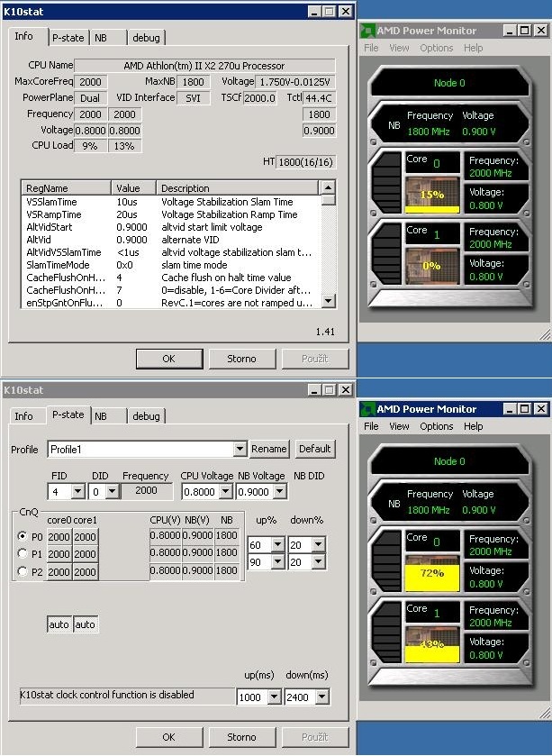Screen dimensions: 552x756
Task: Click the RegName column header
Action: pos(66,188)
